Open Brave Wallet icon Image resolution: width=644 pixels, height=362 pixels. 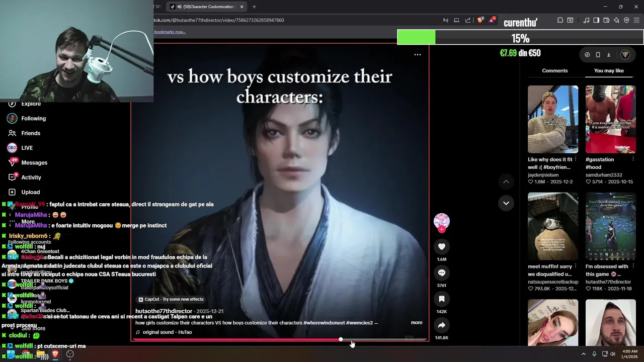(606, 20)
